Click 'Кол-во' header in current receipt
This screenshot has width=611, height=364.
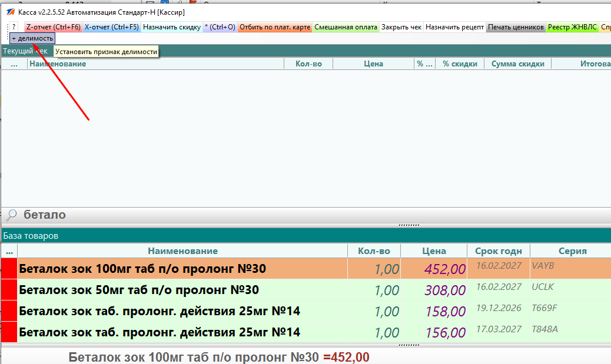[308, 64]
